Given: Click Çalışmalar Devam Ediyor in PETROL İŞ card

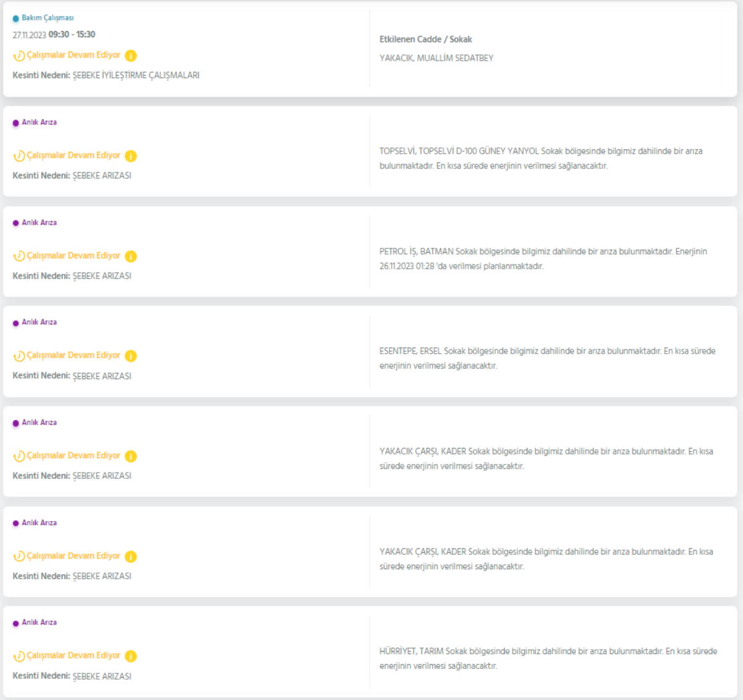Looking at the screenshot, I should click(73, 256).
